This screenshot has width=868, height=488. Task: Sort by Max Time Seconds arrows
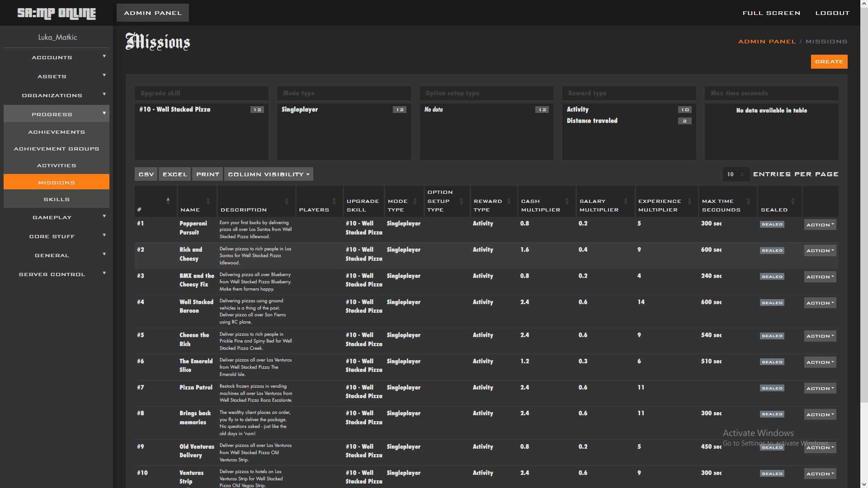tap(748, 201)
